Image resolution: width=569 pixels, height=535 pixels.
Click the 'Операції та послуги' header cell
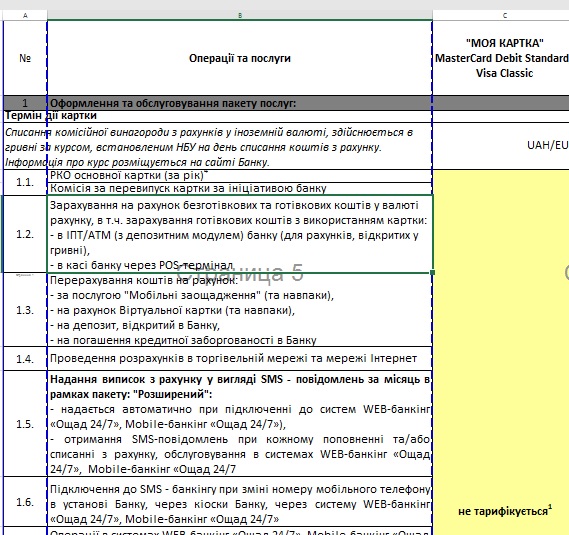[240, 58]
